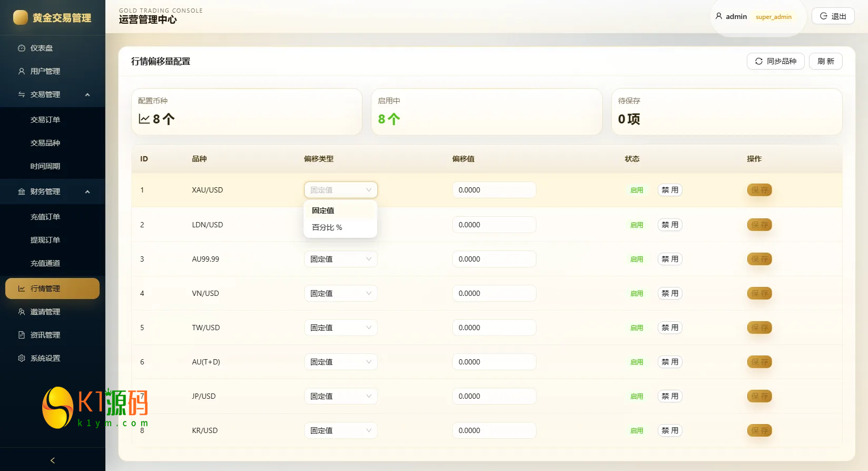868x471 pixels.
Task: Open 交易订单 submenu item
Action: 53,120
